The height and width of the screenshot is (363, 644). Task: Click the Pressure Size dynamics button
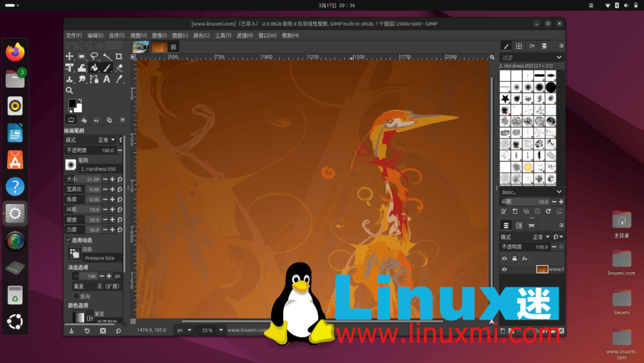click(x=74, y=253)
